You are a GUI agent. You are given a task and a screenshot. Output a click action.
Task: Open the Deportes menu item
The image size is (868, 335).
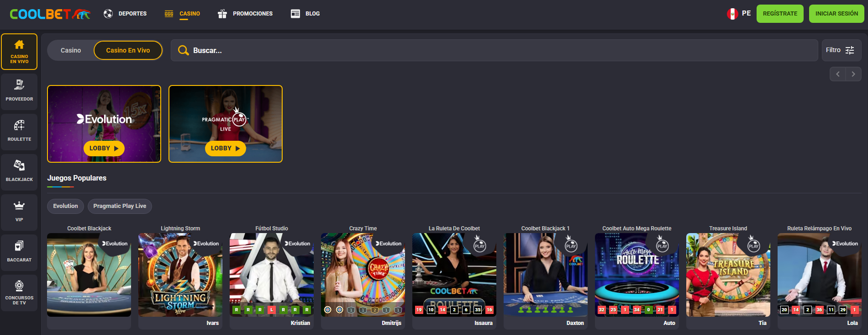point(125,14)
